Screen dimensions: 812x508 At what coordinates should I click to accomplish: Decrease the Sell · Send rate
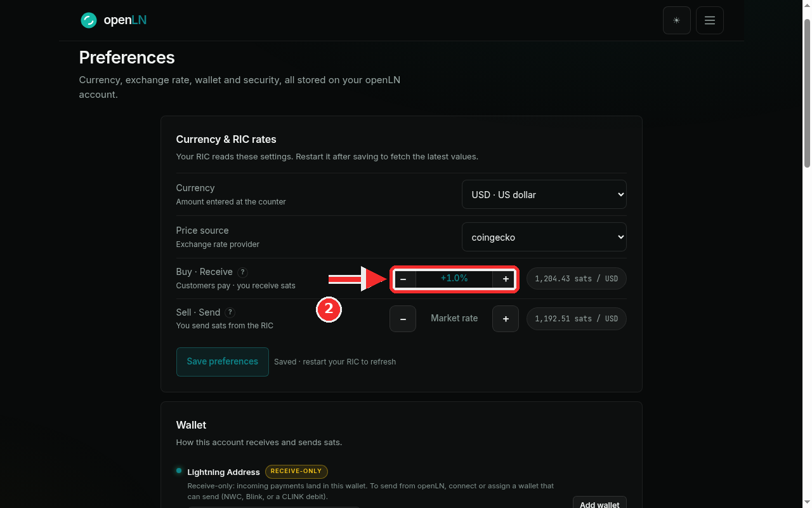tap(403, 319)
